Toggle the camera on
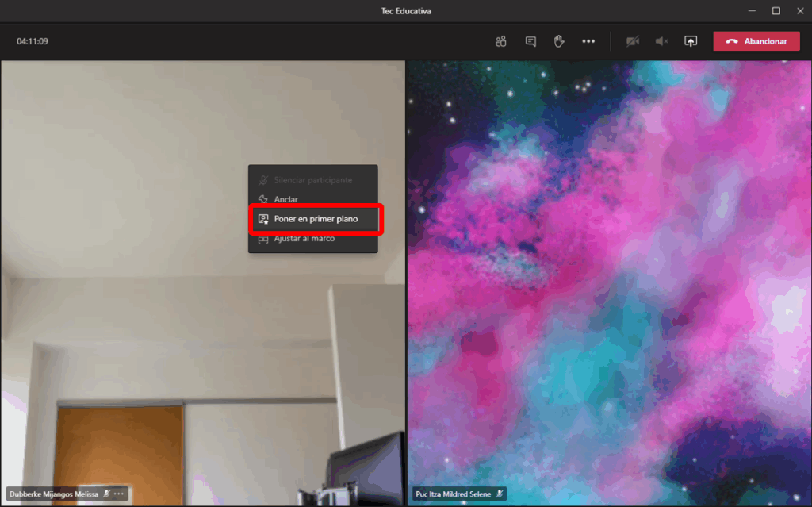The height and width of the screenshot is (507, 812). point(632,41)
